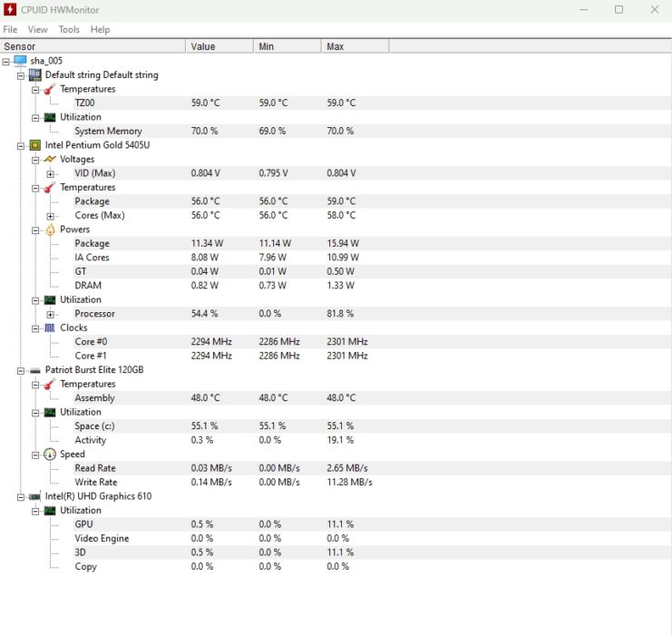672x636 pixels.
Task: Select the 3D utilization row
Action: pos(373,553)
